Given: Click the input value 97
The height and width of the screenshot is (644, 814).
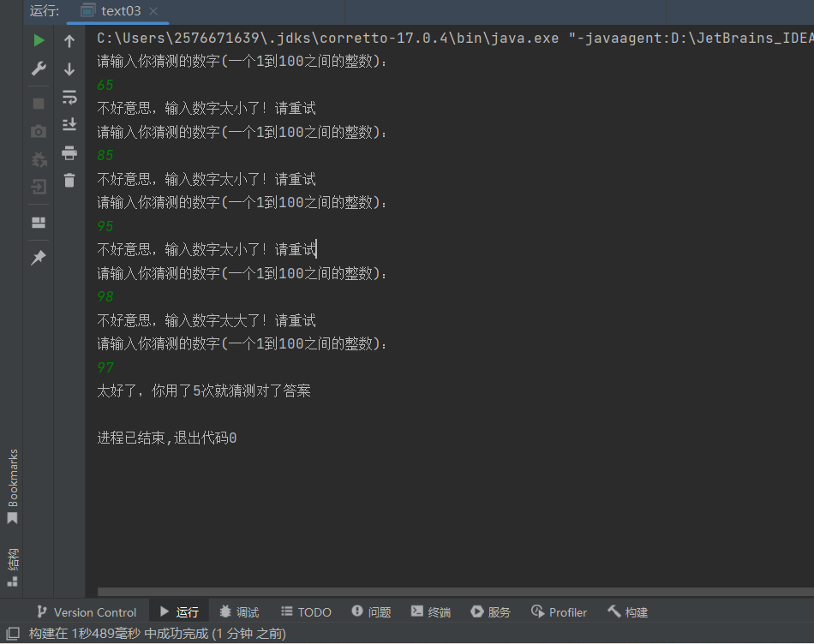Looking at the screenshot, I should pyautogui.click(x=105, y=368).
